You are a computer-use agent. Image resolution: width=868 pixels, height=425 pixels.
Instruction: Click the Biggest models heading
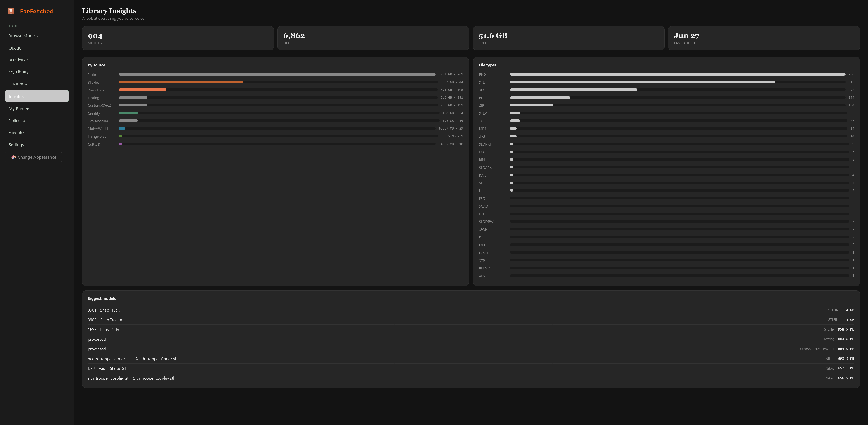tap(102, 298)
